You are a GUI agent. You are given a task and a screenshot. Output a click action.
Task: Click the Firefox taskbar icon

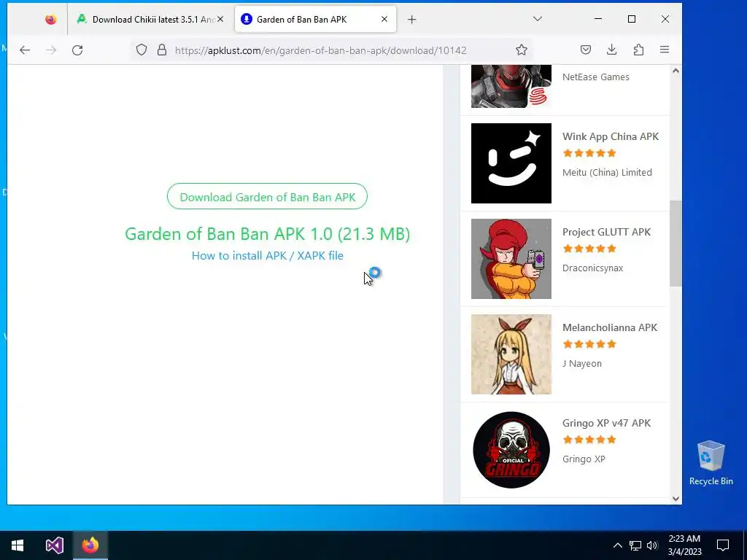pos(90,545)
